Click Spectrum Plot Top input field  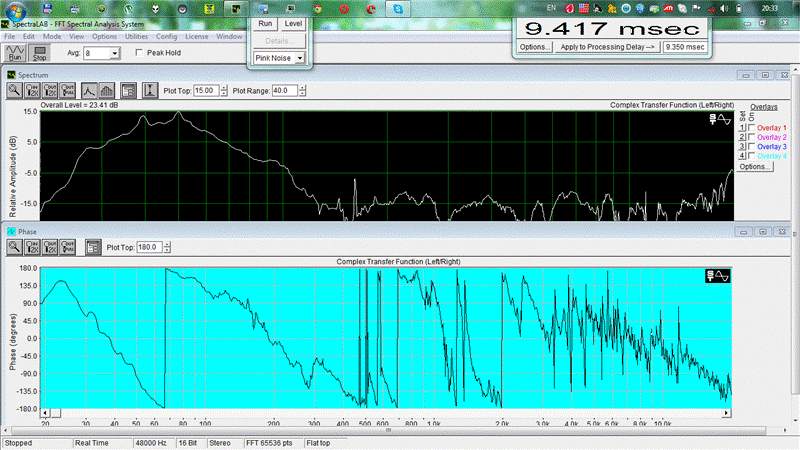pos(206,91)
